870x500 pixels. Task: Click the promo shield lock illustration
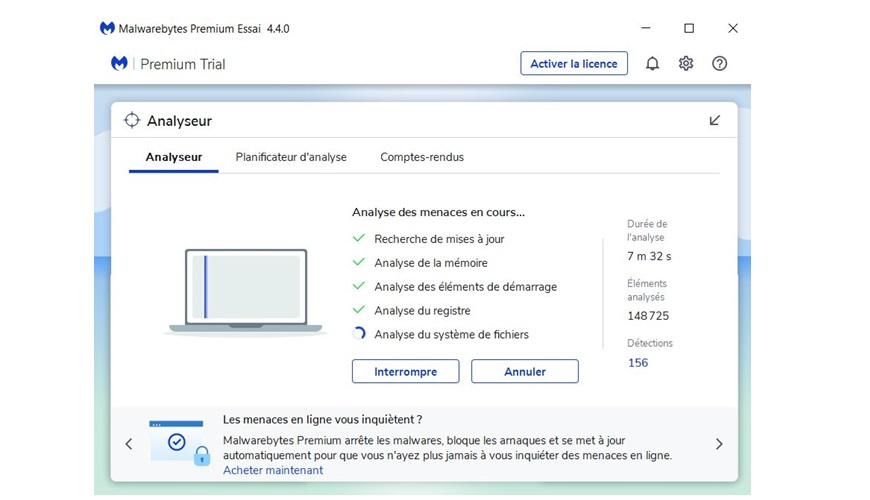tap(179, 443)
